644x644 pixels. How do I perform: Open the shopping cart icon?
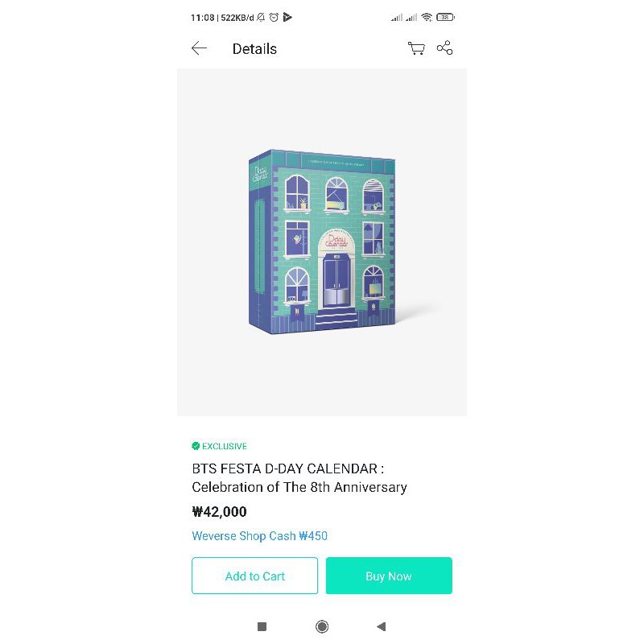[x=416, y=48]
